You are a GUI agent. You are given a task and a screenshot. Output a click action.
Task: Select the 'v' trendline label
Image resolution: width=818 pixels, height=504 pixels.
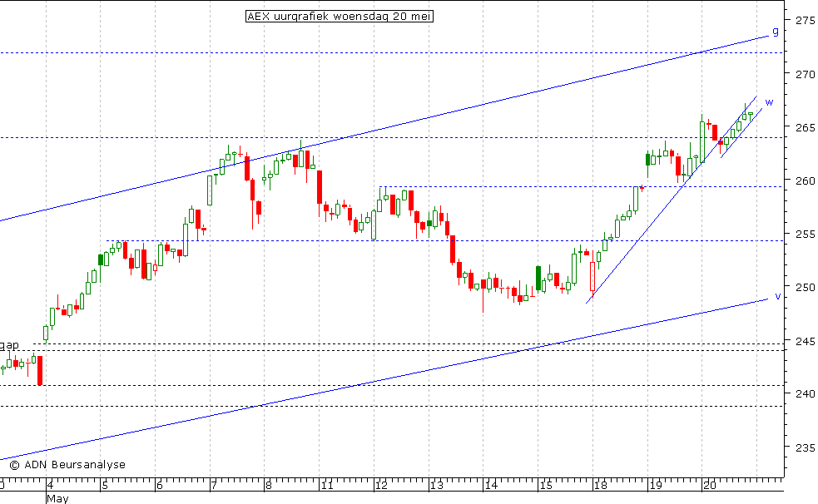click(x=777, y=296)
